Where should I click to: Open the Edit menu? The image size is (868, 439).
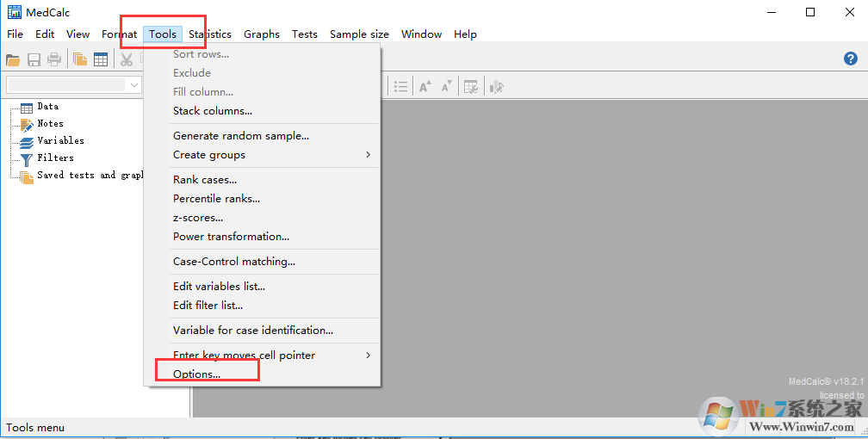coord(45,34)
